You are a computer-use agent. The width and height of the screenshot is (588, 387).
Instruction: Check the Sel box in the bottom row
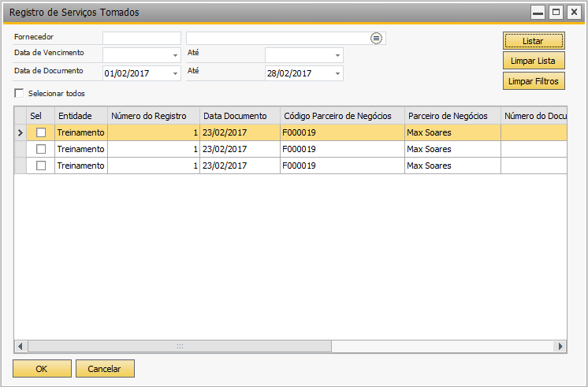click(41, 166)
